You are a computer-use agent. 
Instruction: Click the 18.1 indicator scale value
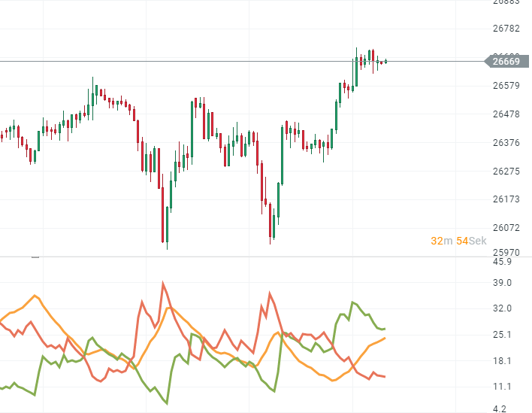502,361
